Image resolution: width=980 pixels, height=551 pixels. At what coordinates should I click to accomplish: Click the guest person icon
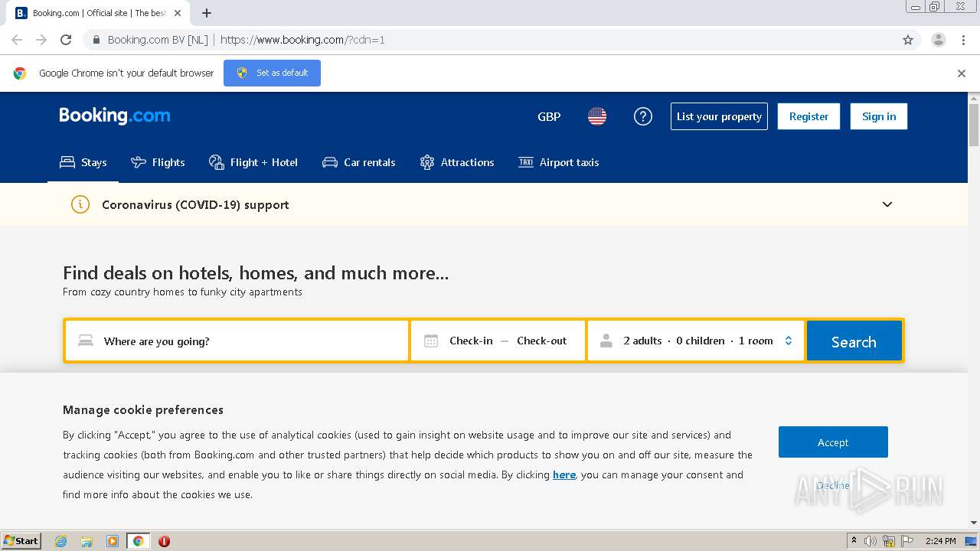(606, 341)
